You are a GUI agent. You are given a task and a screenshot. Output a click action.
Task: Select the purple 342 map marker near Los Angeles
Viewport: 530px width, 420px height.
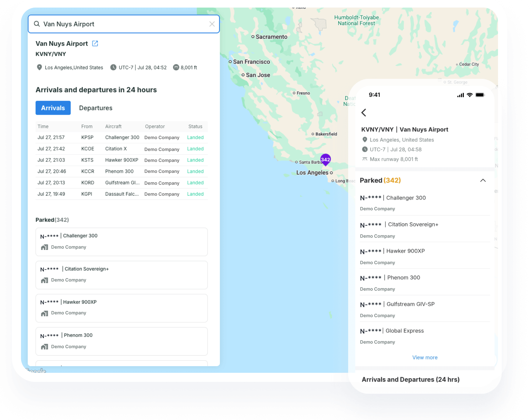(325, 159)
